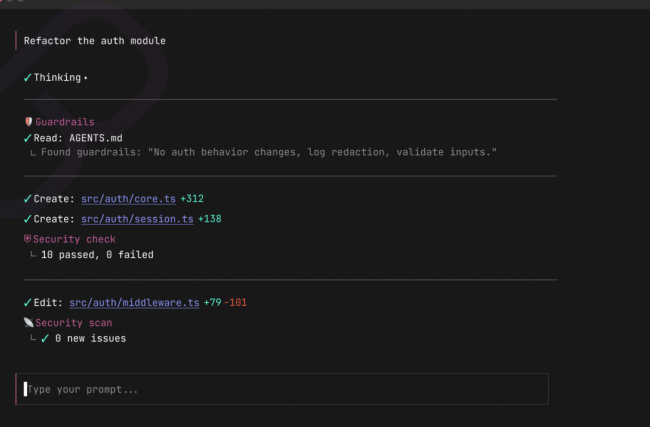Open the src/auth/session.ts file link
This screenshot has width=650, height=433.
coord(137,219)
